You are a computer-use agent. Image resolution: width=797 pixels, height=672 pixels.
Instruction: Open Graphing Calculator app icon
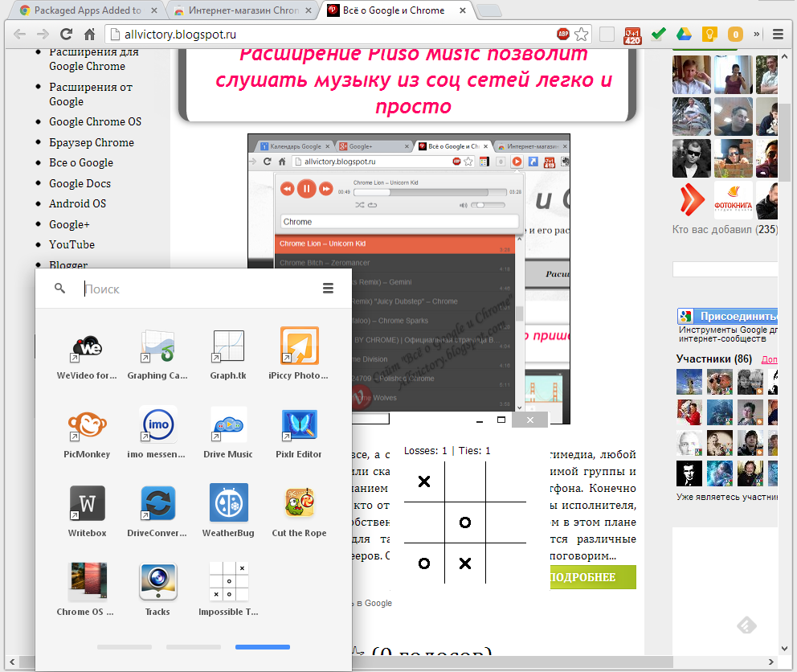coord(157,347)
